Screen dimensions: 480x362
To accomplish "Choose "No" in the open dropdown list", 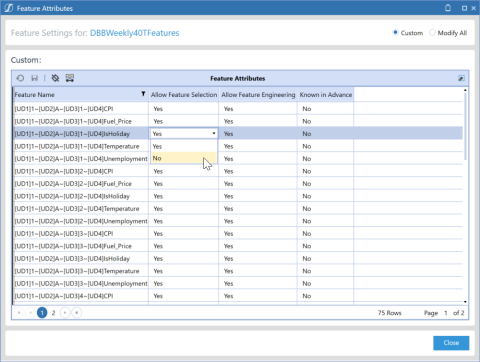I will 184,158.
